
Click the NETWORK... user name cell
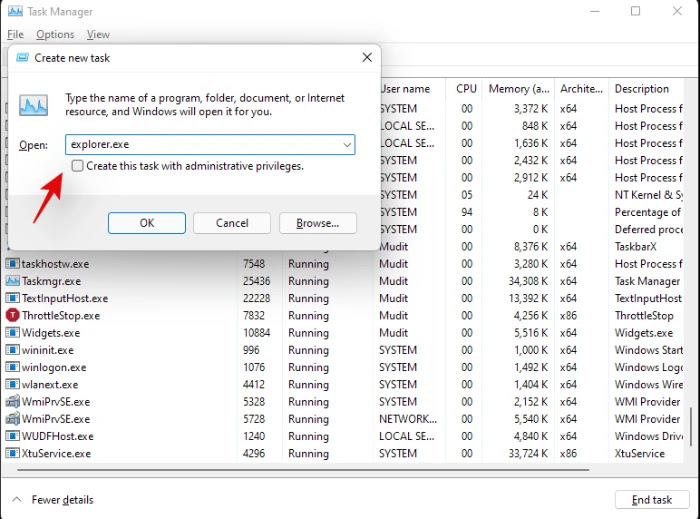[x=408, y=419]
